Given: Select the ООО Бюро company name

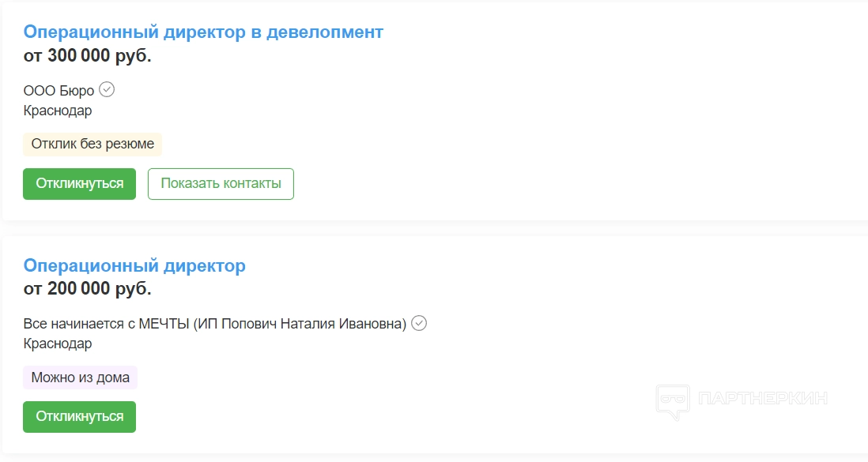Looking at the screenshot, I should tap(58, 90).
